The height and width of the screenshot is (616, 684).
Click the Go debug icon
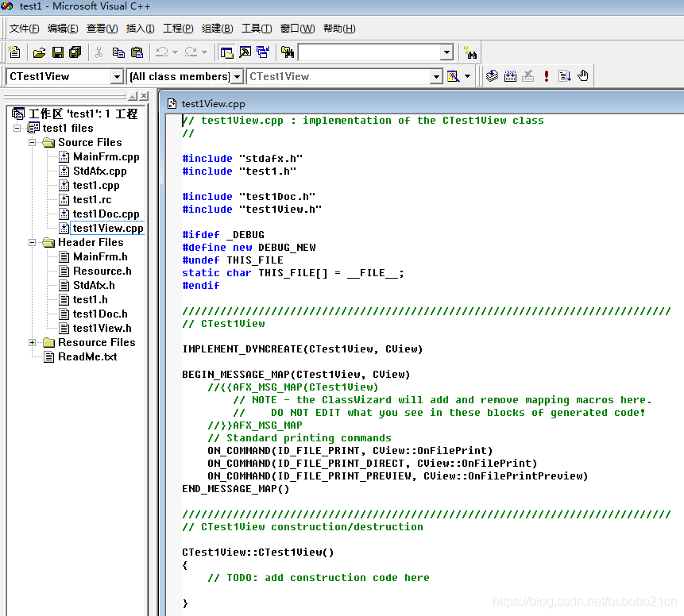pyautogui.click(x=565, y=76)
